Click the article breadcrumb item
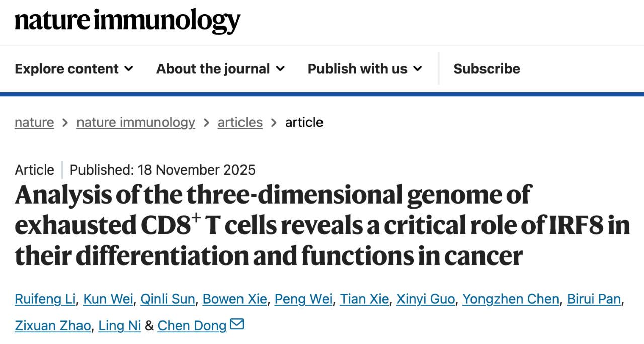The image size is (644, 344). tap(304, 122)
